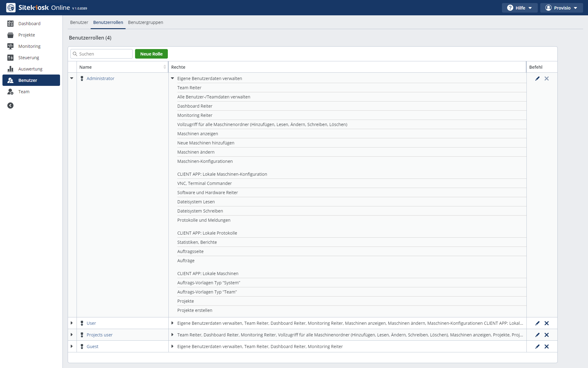Image resolution: width=588 pixels, height=368 pixels.
Task: Collapse the Administrator rights list
Action: pyautogui.click(x=172, y=79)
